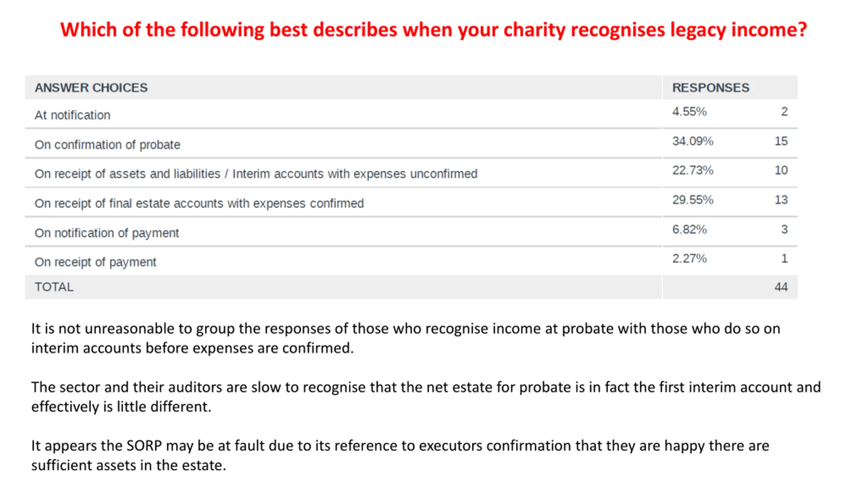Select paragraph about sector and their auditors
The width and height of the screenshot is (868, 488).
click(426, 397)
